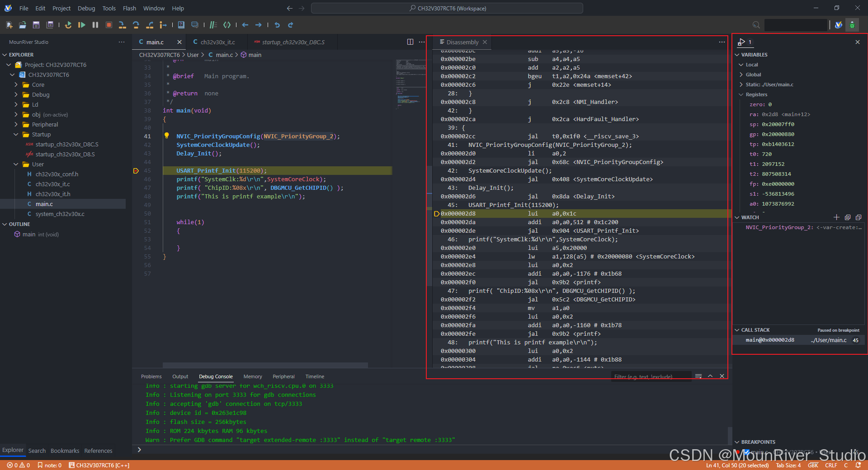The width and height of the screenshot is (868, 470).
Task: Open system_ch32v30x.c in the explorer
Action: coord(60,214)
